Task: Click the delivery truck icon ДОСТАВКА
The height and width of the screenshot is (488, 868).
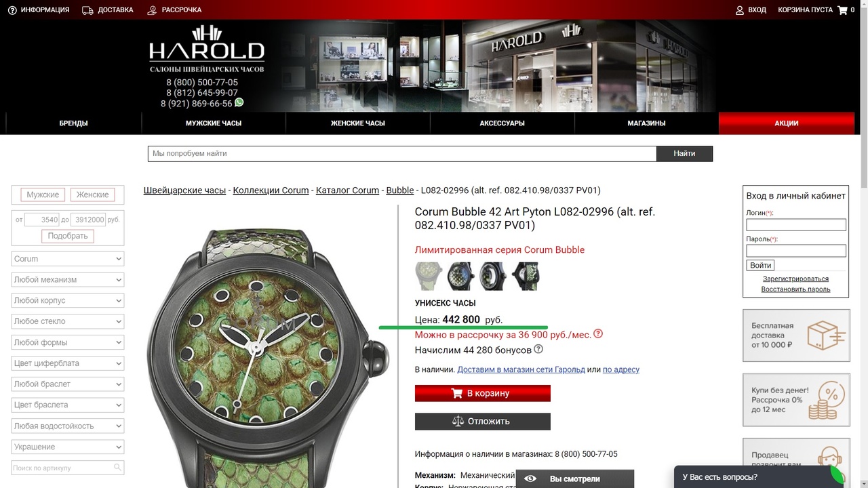Action: pyautogui.click(x=87, y=10)
